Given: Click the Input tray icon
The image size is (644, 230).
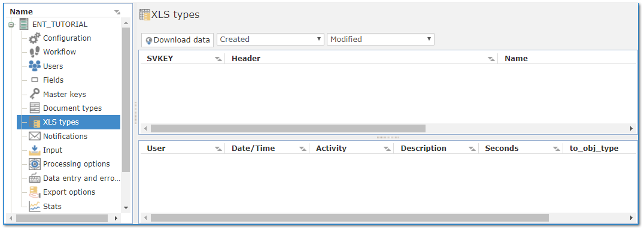Looking at the screenshot, I should point(35,150).
